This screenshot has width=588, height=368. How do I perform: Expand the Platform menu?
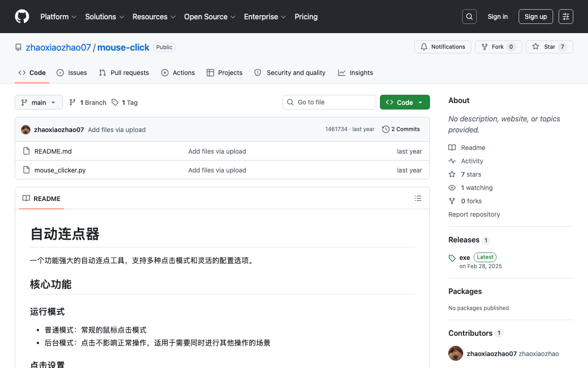pyautogui.click(x=58, y=17)
